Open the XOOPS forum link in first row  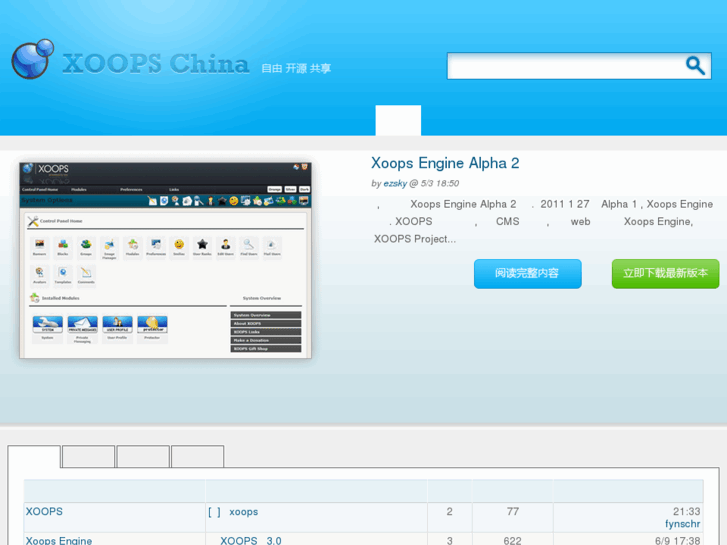coord(44,512)
